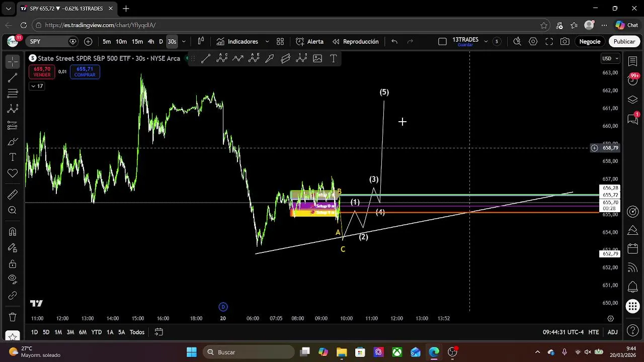Select the YTD date range
The height and width of the screenshot is (362, 644).
(96, 332)
